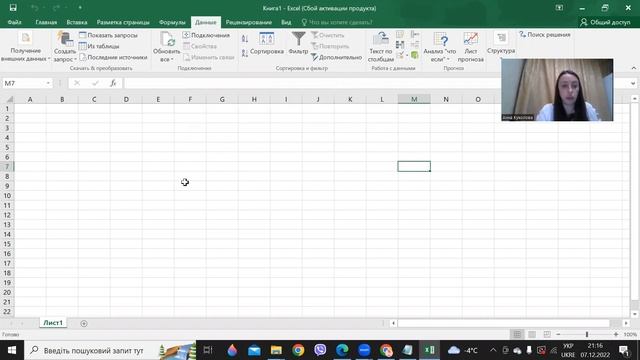Click the 'Что вы хотите сделать?' search box
This screenshot has width=640, height=360.
[x=337, y=22]
